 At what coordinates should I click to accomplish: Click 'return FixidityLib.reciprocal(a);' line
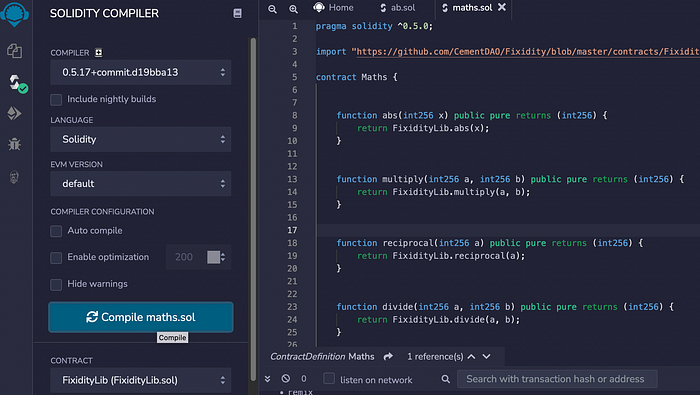coord(441,256)
